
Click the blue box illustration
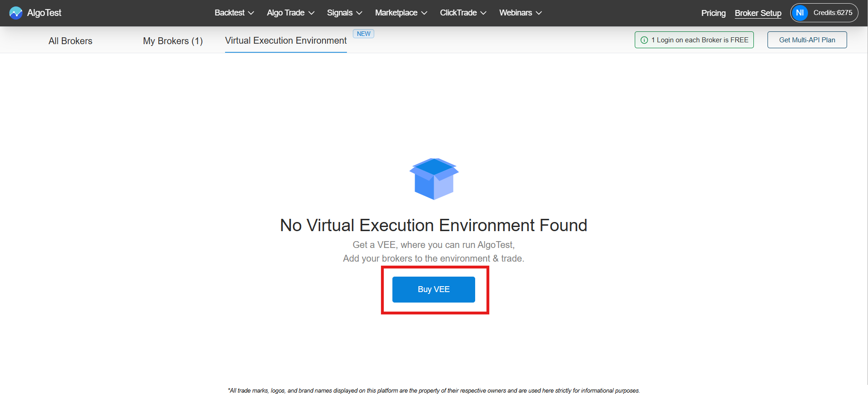coord(434,179)
